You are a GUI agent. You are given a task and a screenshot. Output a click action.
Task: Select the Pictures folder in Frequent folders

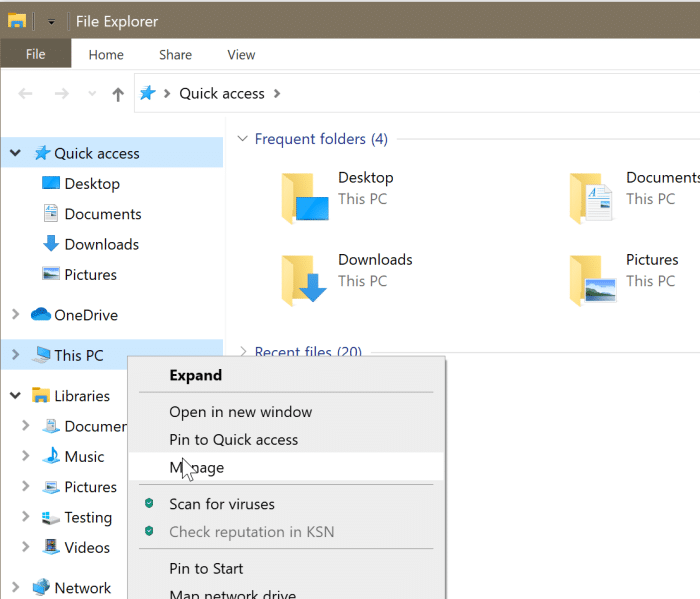point(624,279)
